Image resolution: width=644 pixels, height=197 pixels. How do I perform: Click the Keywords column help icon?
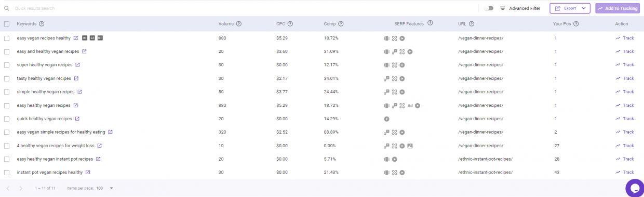click(42, 24)
